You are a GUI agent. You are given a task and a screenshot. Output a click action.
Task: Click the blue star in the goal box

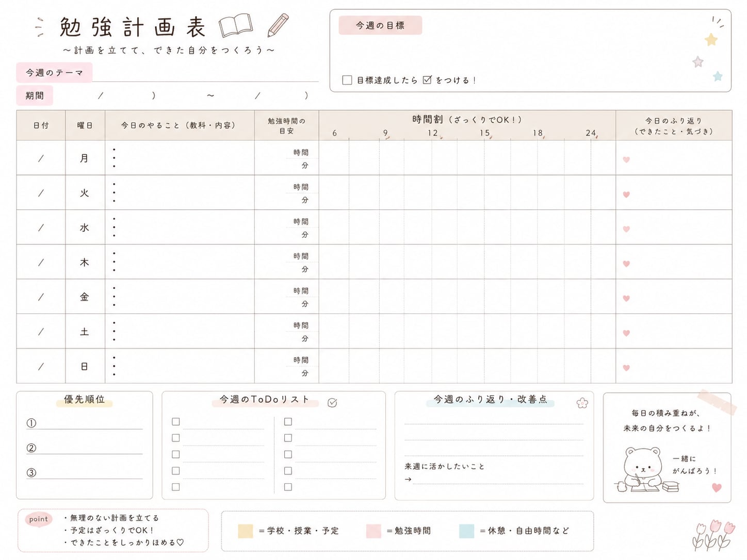point(718,76)
